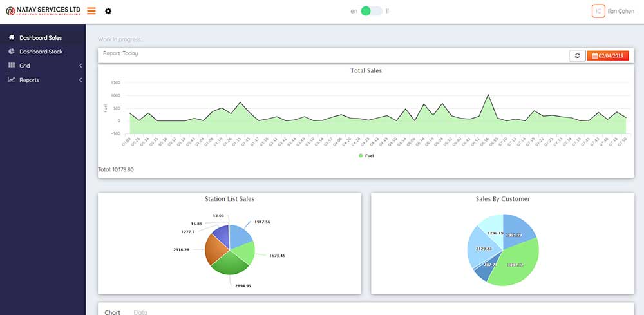
Task: Click the 53.03 pie label
Action: [x=218, y=216]
